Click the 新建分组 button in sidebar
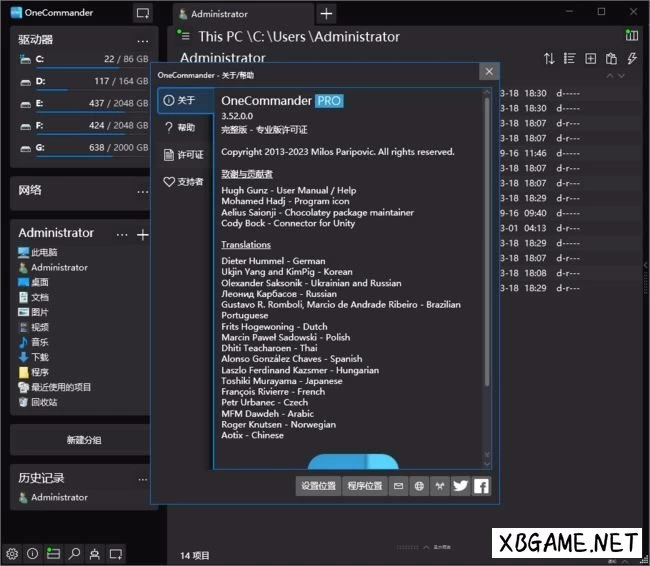This screenshot has height=566, width=650. [x=83, y=440]
